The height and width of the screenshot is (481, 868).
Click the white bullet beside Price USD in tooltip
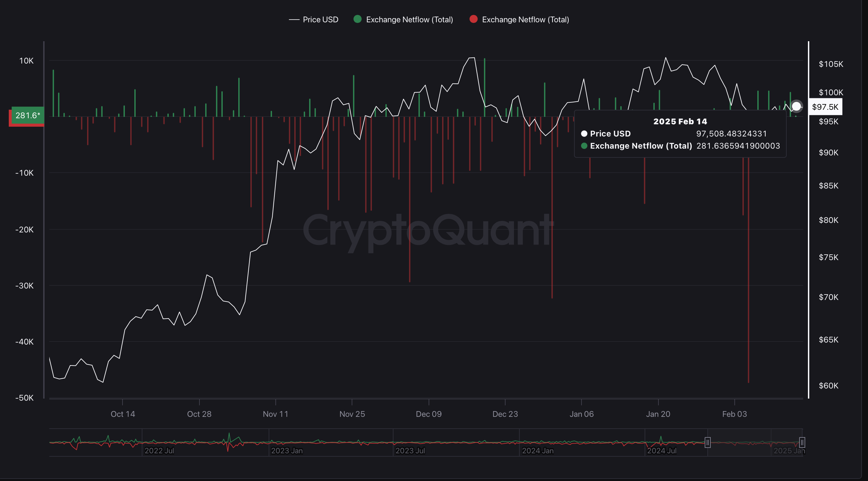point(584,133)
